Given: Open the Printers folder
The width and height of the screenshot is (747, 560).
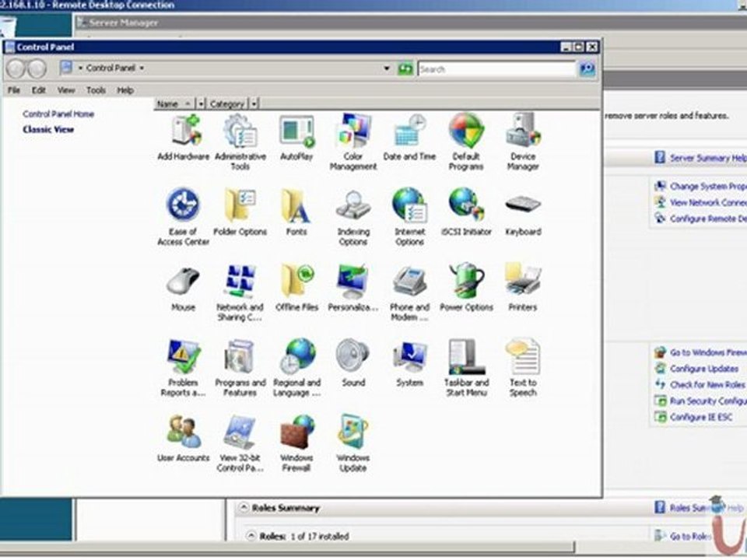Looking at the screenshot, I should coord(523,288).
